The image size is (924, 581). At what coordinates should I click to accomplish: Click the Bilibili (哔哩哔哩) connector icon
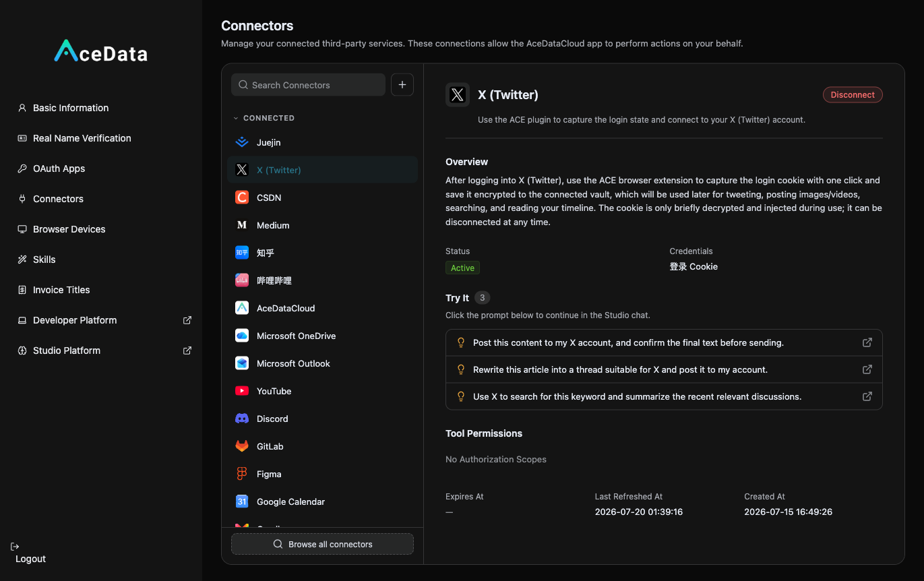coord(242,280)
